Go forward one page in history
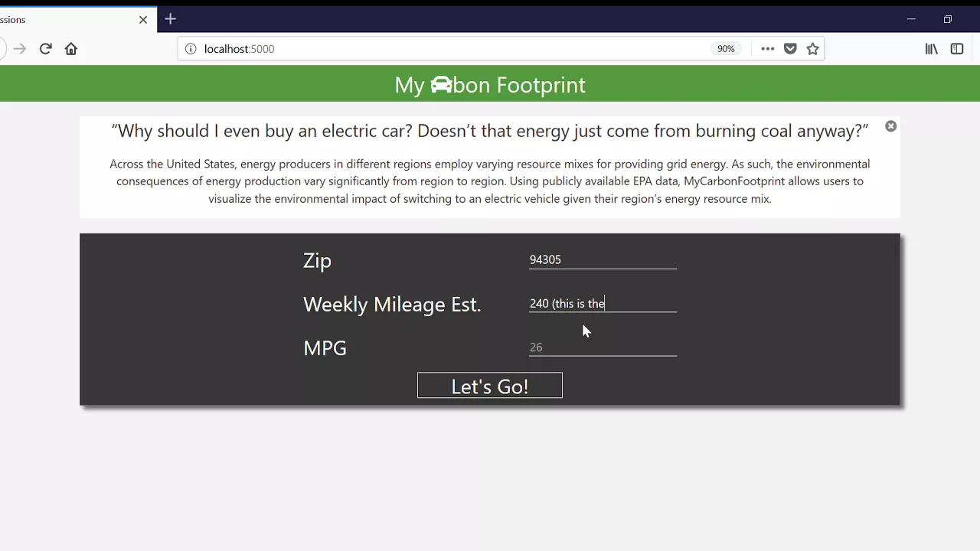The height and width of the screenshot is (551, 980). 20,49
